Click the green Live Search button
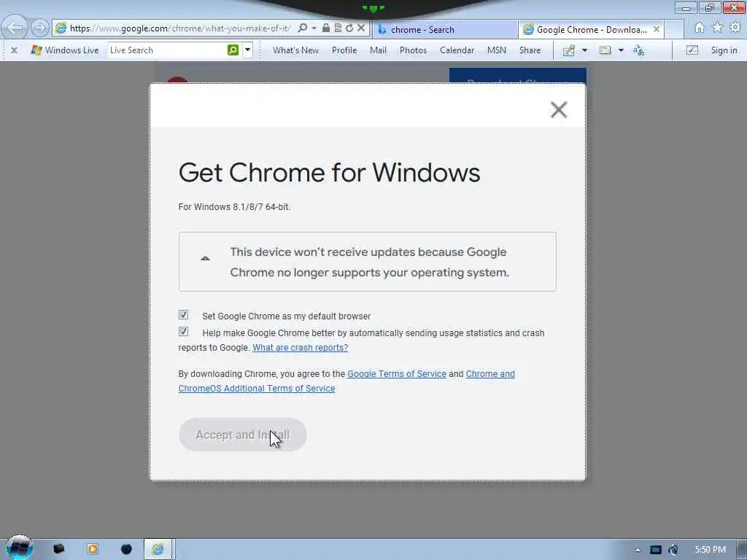The width and height of the screenshot is (747, 560). 233,50
